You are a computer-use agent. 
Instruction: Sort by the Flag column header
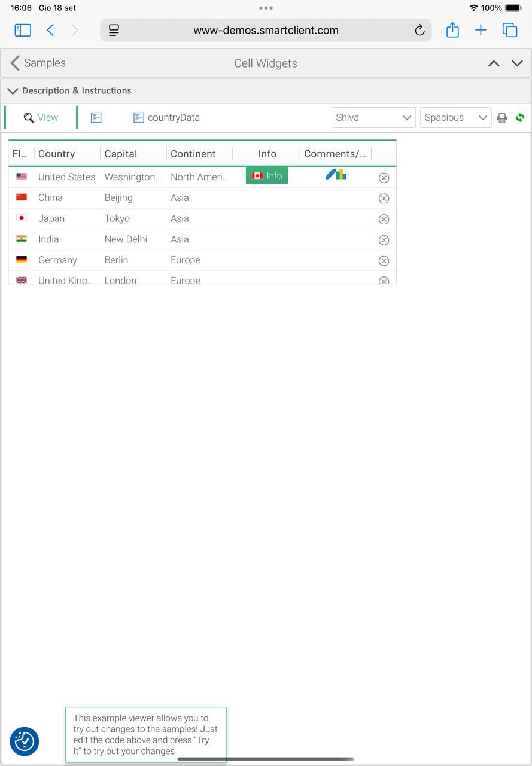(21, 154)
